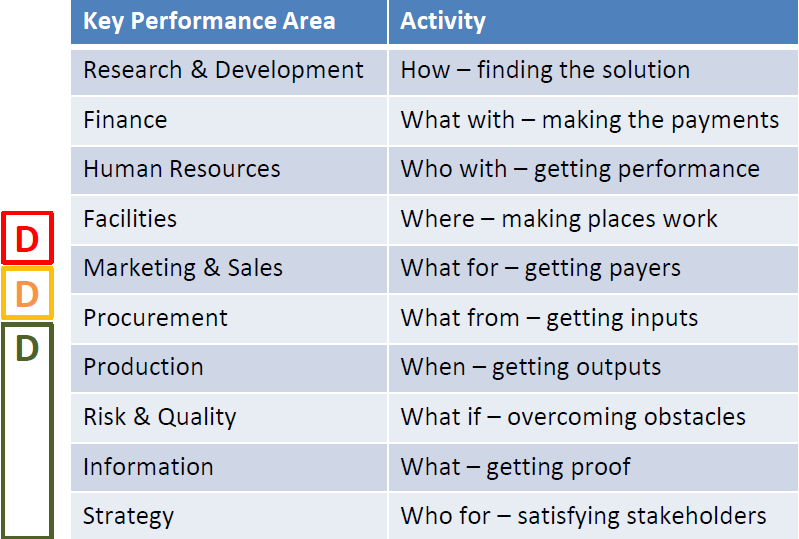Select the Key Performance Area header
This screenshot has width=799, height=539.
(229, 22)
